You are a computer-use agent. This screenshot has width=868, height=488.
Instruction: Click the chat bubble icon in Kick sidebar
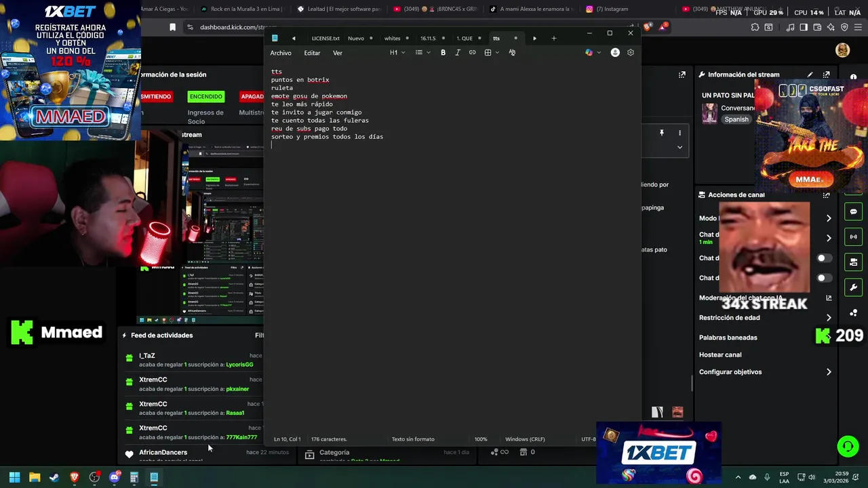point(854,212)
